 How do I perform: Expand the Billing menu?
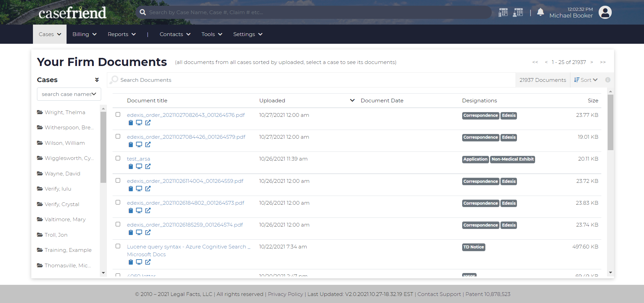(84, 34)
